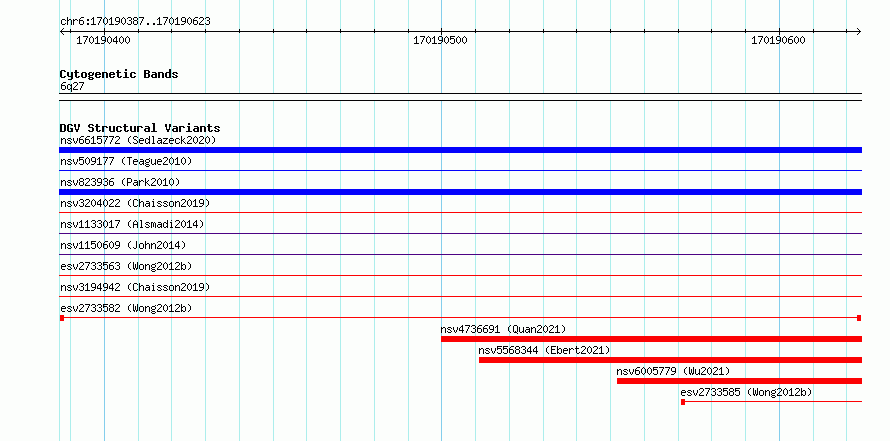Viewport: 890px width, 441px height.
Task: Click the thick blue bar of nsv6615772
Action: pos(460,150)
